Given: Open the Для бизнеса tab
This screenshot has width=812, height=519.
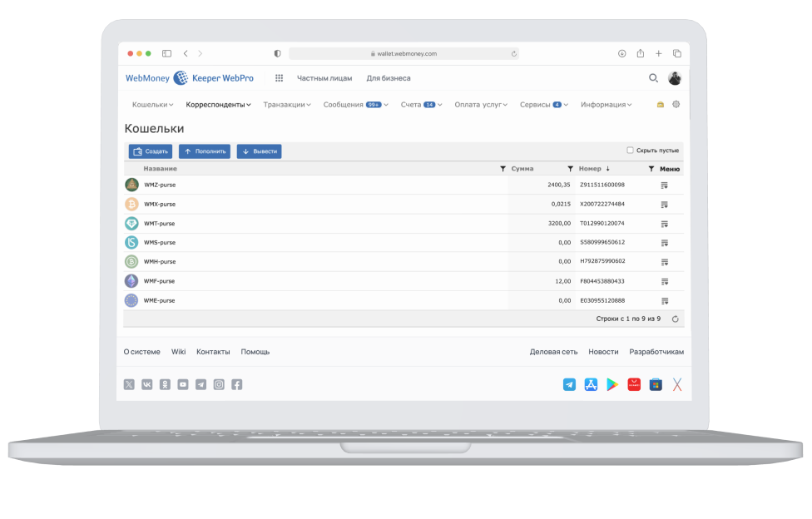Looking at the screenshot, I should click(388, 78).
